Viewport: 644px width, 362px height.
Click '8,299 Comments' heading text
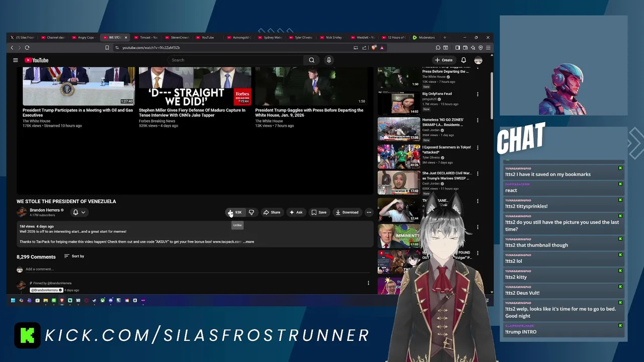pos(36,257)
